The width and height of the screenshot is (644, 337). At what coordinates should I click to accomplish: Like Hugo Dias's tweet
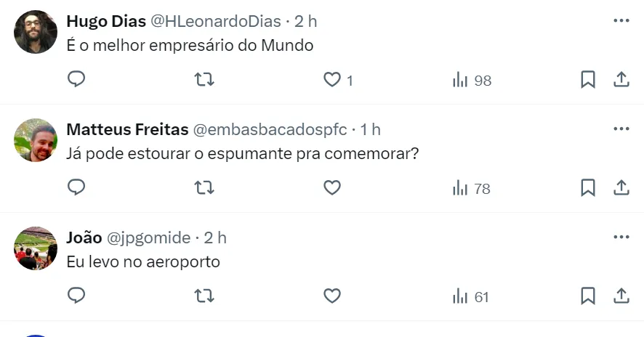(332, 80)
